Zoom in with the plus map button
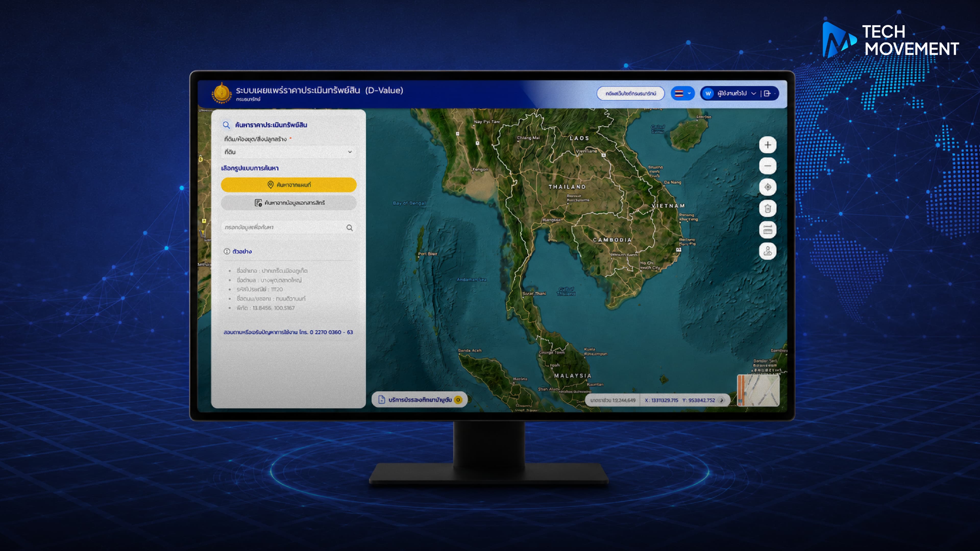Screen dimensions: 980x551 pyautogui.click(x=768, y=145)
